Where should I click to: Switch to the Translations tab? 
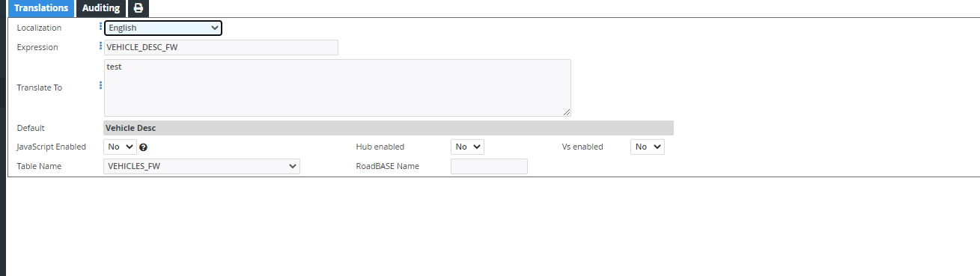[x=42, y=8]
